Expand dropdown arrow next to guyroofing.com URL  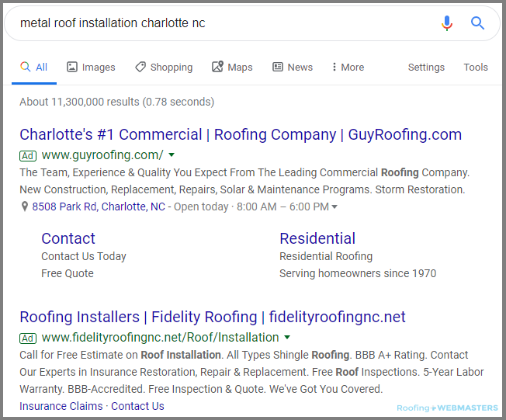click(172, 155)
